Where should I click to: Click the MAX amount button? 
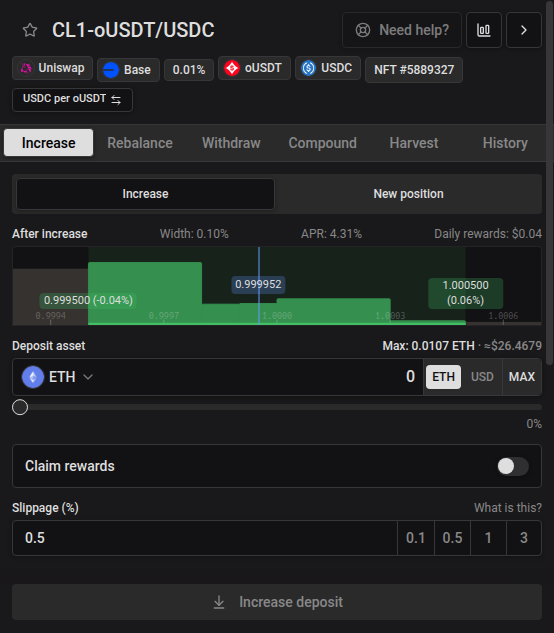pyautogui.click(x=522, y=377)
